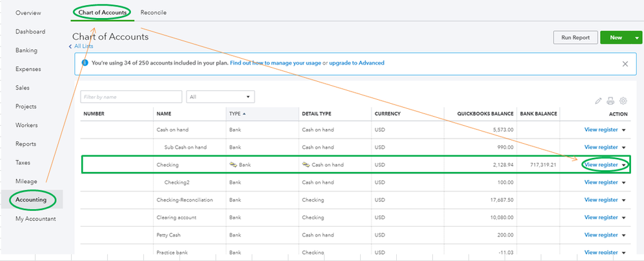Select the 2,128.94 QuickBooks balance value
Screen dimensions: 644x261
(503, 165)
